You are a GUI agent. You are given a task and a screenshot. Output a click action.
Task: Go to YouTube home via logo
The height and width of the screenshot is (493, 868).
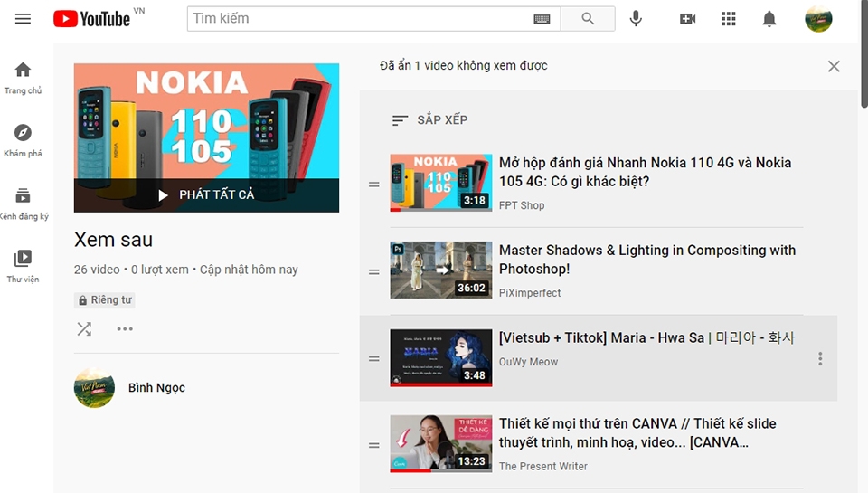[x=92, y=19]
